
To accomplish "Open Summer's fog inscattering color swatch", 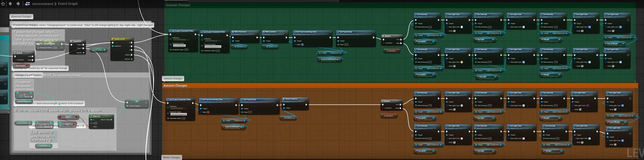I will pos(302,44).
